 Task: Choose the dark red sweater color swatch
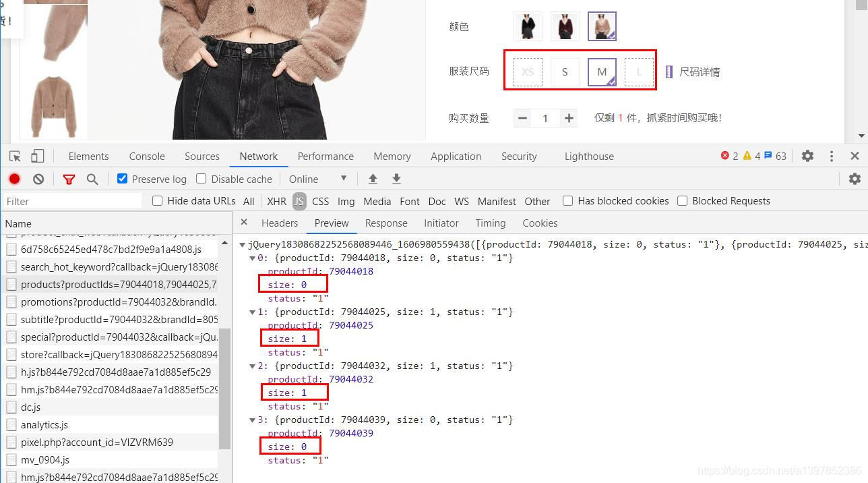pyautogui.click(x=565, y=26)
